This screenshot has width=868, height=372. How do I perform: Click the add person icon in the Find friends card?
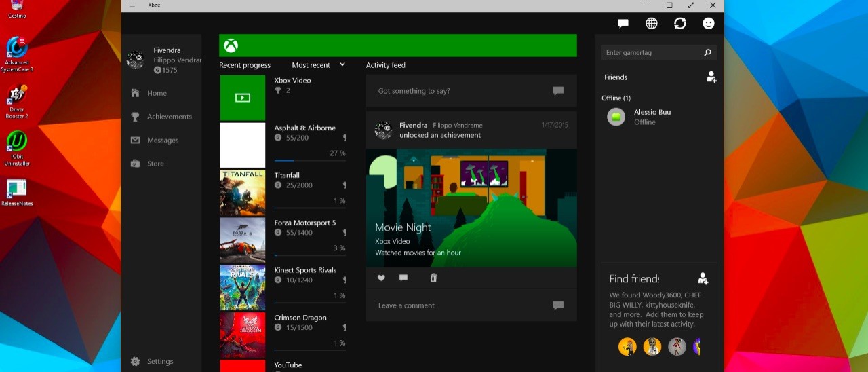point(703,278)
